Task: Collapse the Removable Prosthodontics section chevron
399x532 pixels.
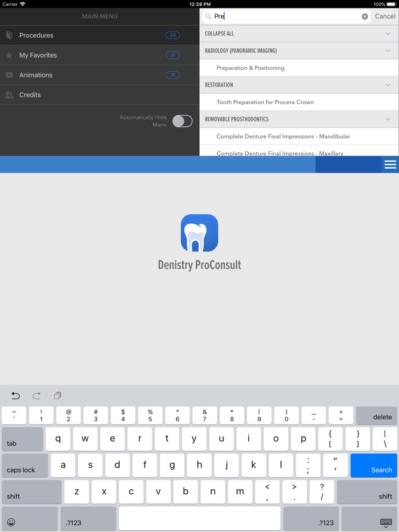Action: (388, 119)
